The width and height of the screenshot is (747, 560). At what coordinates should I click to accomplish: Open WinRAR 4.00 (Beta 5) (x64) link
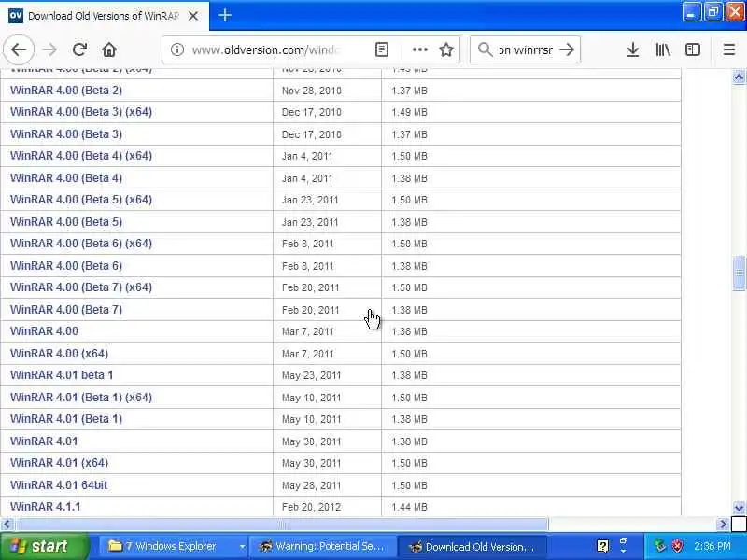click(81, 200)
